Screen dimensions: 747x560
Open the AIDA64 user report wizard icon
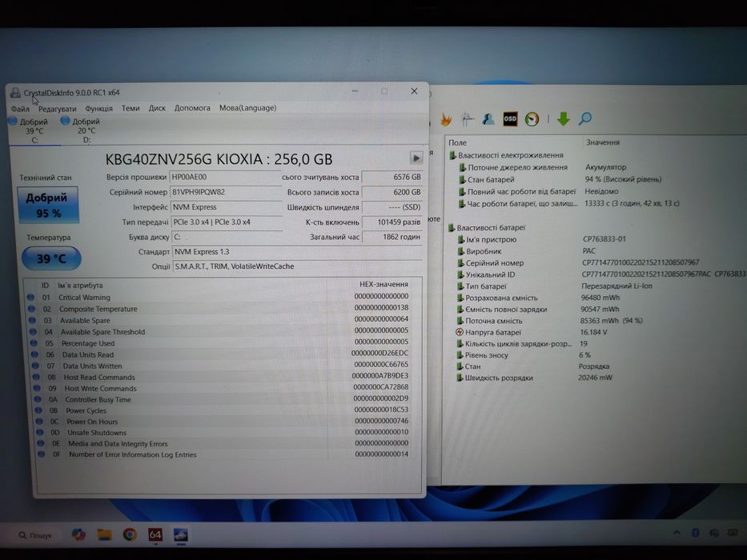click(x=488, y=119)
